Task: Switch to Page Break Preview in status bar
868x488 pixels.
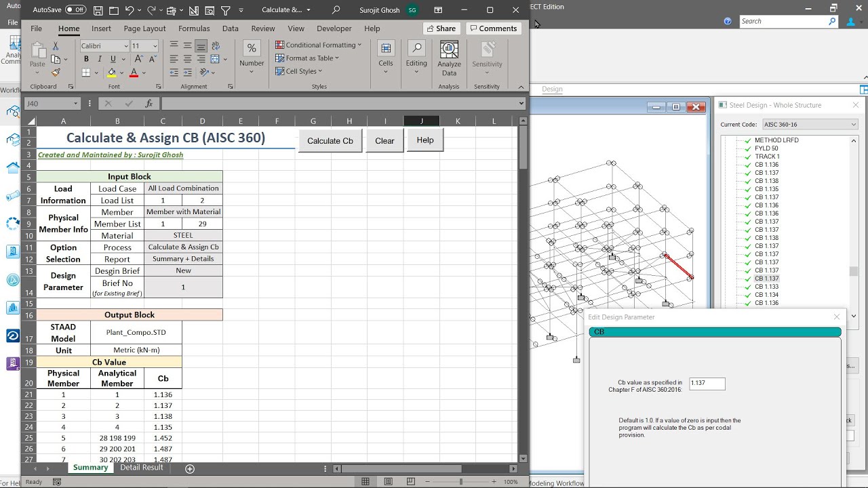Action: tap(410, 482)
